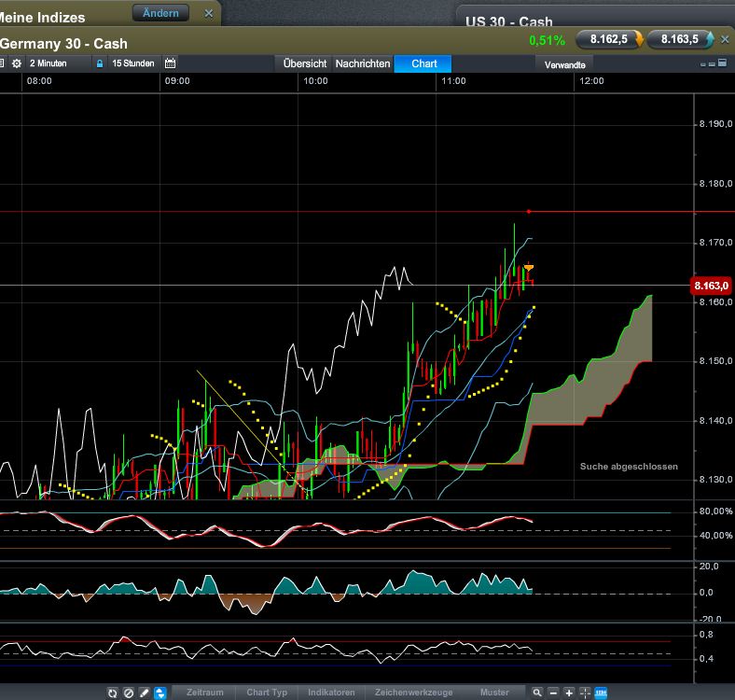
Task: Click the refresh chart icon
Action: tap(113, 693)
